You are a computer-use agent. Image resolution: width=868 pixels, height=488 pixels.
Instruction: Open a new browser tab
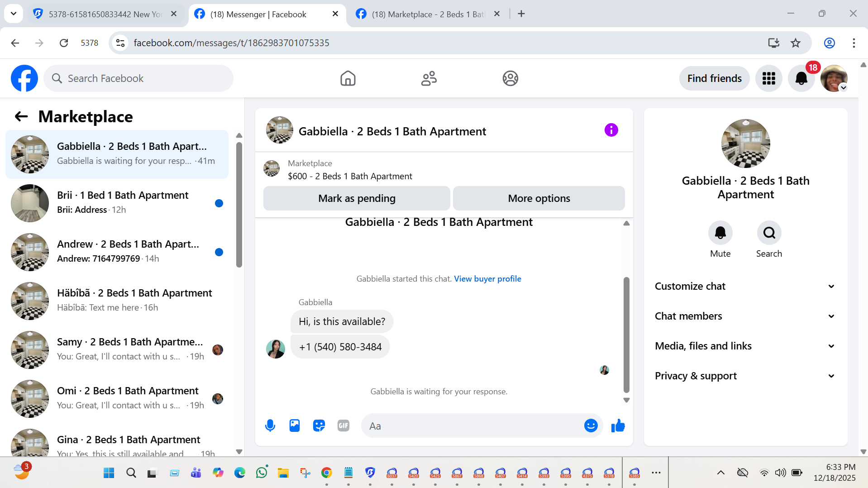point(521,14)
